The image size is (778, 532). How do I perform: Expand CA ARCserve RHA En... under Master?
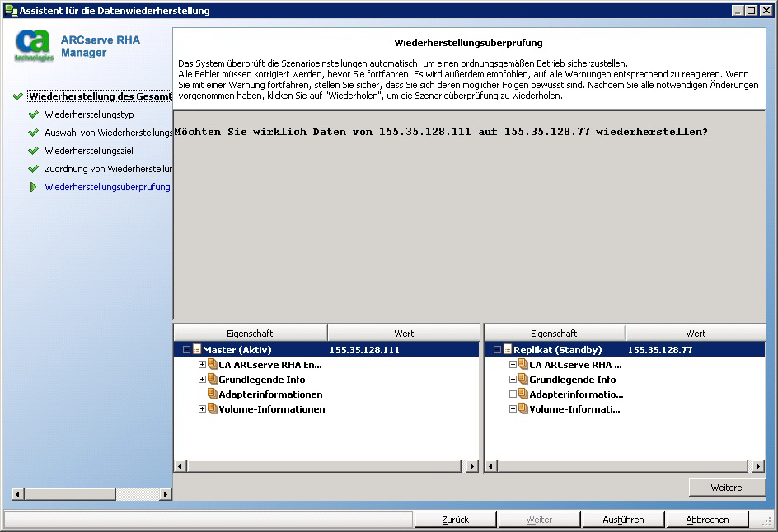[202, 365]
